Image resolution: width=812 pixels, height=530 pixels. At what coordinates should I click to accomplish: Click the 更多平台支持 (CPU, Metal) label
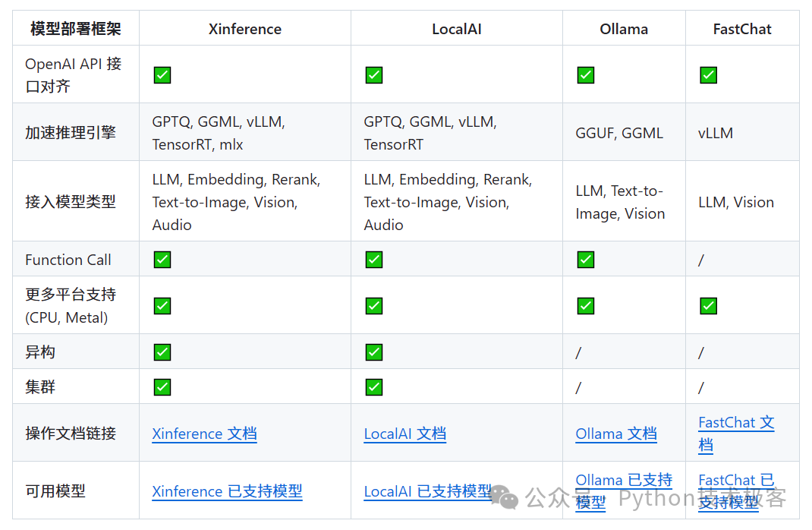71,306
